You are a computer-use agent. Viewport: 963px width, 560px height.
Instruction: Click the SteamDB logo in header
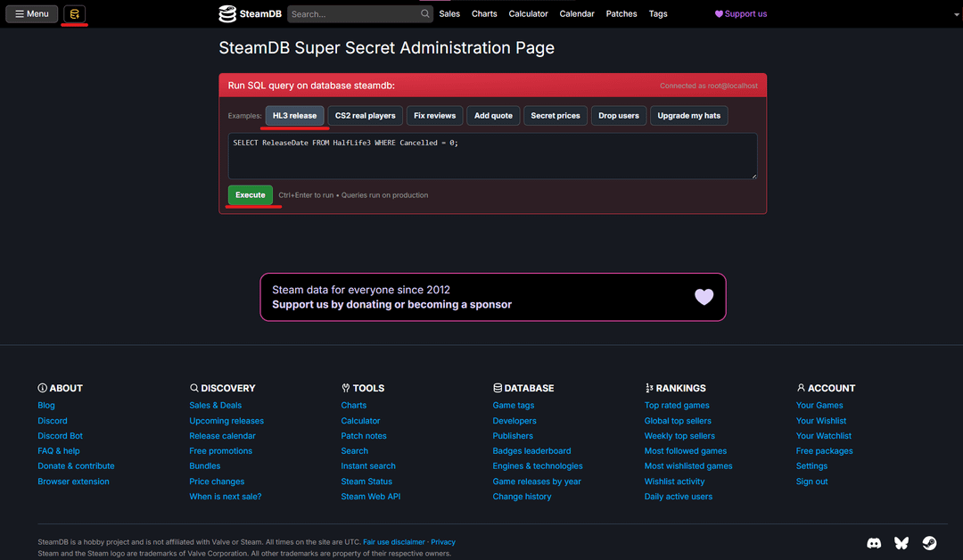(x=250, y=14)
